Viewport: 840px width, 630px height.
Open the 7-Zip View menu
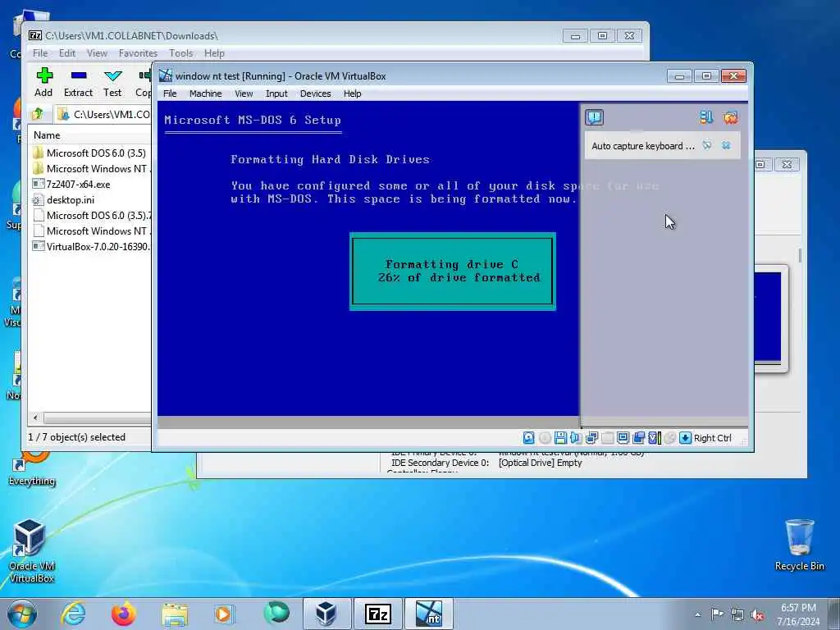coord(97,53)
